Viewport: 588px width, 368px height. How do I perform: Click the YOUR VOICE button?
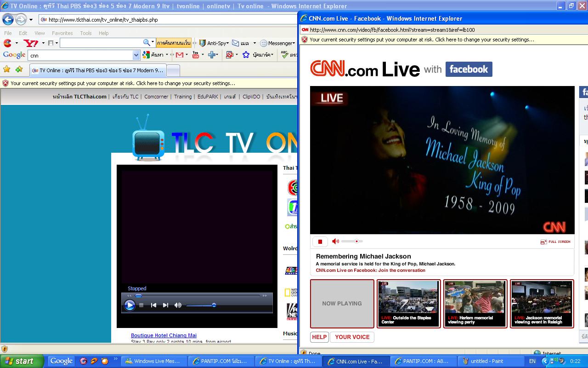click(x=352, y=337)
